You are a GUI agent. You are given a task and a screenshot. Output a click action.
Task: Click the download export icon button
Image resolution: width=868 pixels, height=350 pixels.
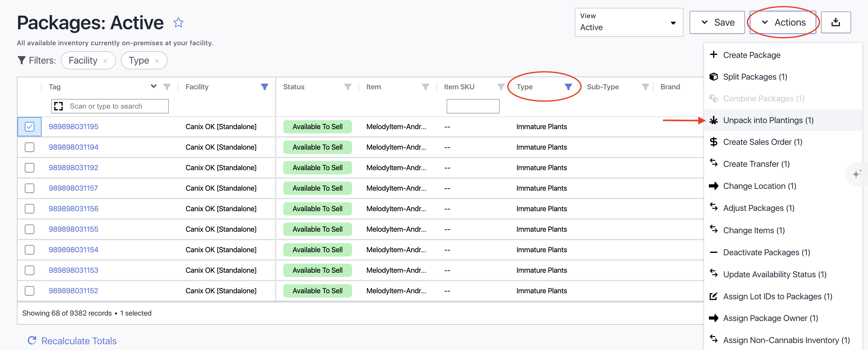pyautogui.click(x=835, y=23)
